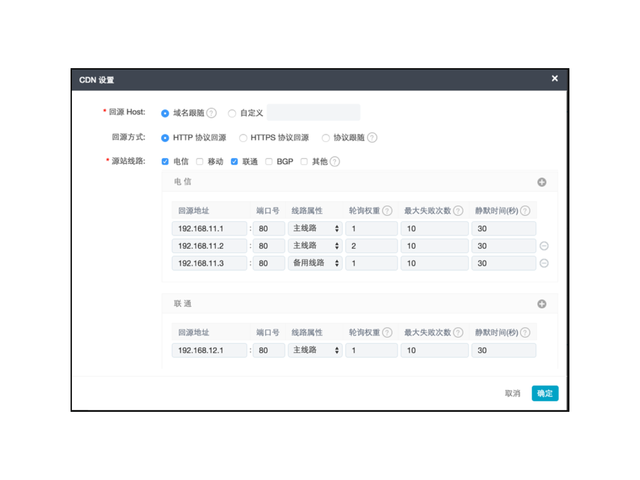Show 轮询权重 help in 电信 table
Viewport: 640px width, 480px height.
point(387,211)
